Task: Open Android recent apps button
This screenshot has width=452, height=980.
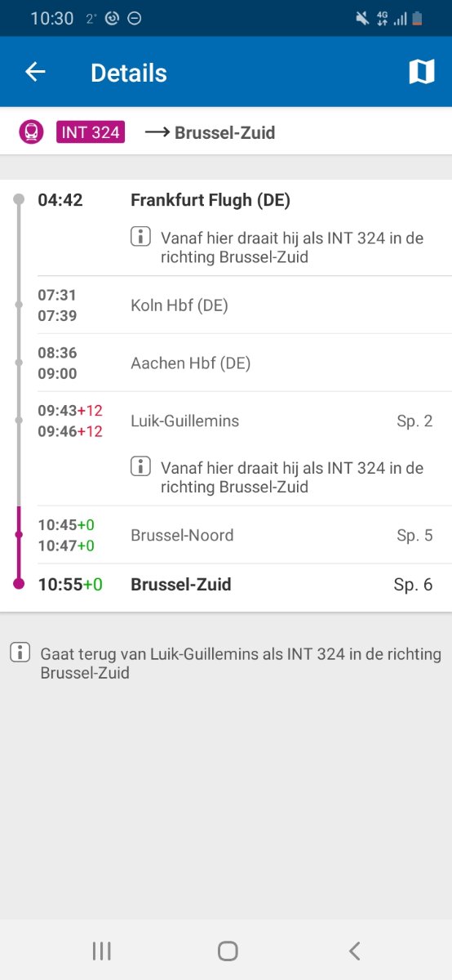Action: click(x=102, y=951)
